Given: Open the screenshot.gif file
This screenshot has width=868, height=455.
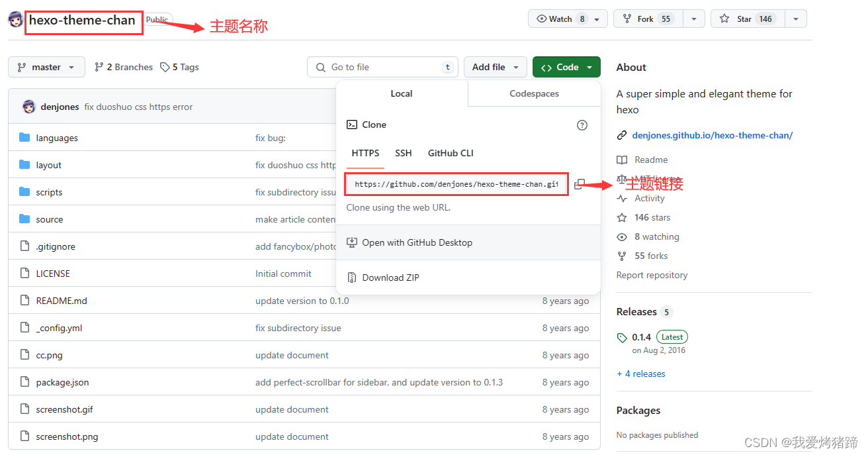Looking at the screenshot, I should (65, 409).
